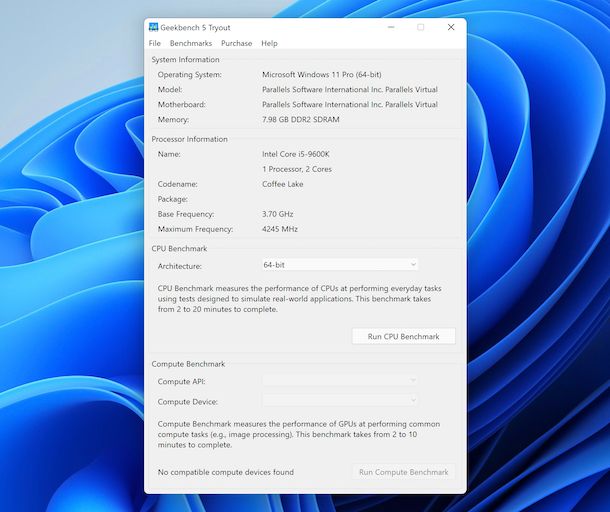Click the Geekbench app icon in title bar
Image resolution: width=610 pixels, height=512 pixels.
153,27
